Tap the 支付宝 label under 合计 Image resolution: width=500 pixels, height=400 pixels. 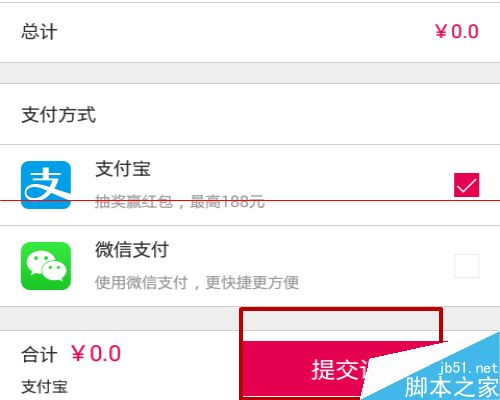coord(44,387)
